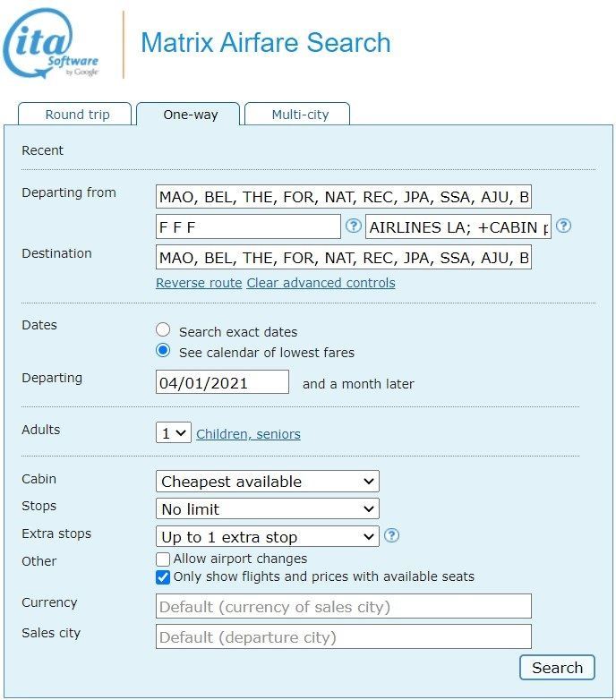Switch to the Round trip tab
The image size is (616, 700).
pos(75,115)
